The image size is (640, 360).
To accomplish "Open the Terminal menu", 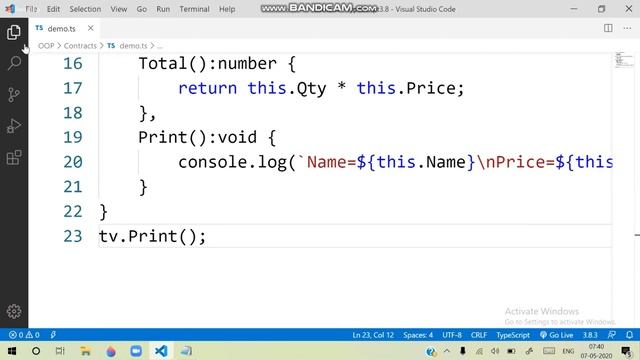I will 194,9.
